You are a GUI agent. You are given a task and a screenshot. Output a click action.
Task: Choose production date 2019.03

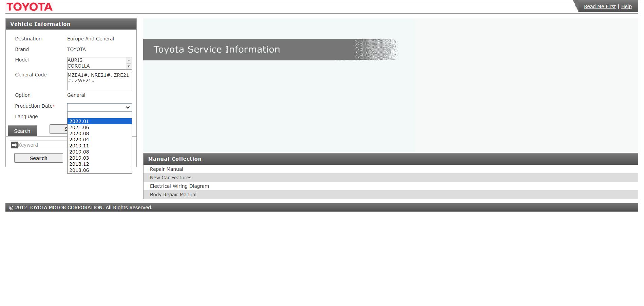(x=99, y=158)
